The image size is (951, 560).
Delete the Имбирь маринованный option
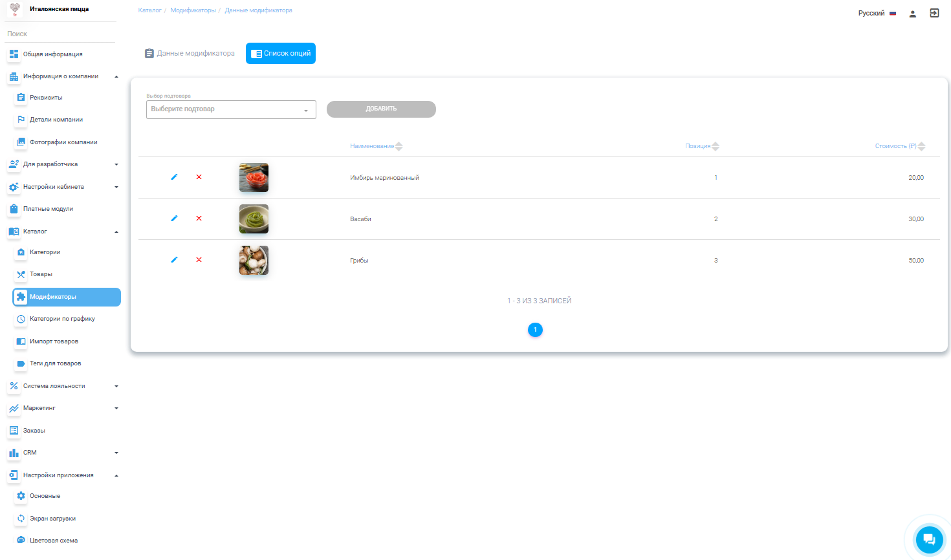tap(199, 177)
